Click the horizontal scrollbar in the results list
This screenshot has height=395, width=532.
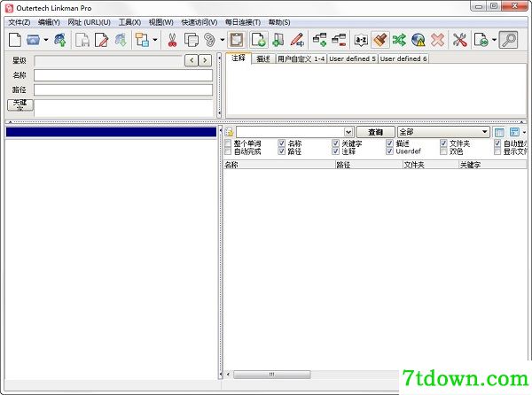point(272,375)
